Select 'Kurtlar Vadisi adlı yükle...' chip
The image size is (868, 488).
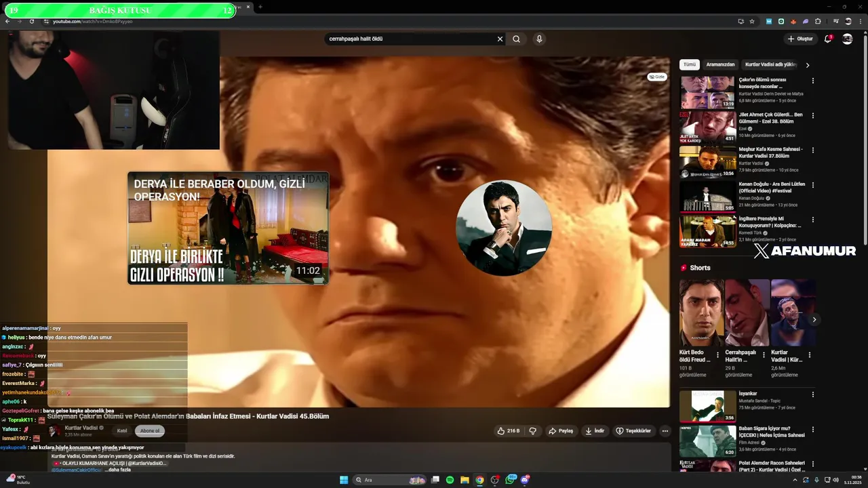pyautogui.click(x=770, y=64)
